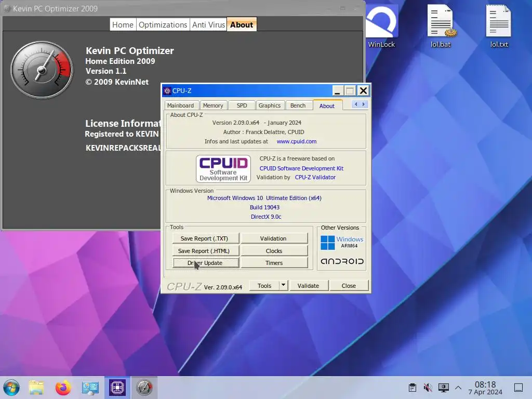The width and height of the screenshot is (532, 399).
Task: Click the Close button in CPU-Z
Action: coord(349,286)
